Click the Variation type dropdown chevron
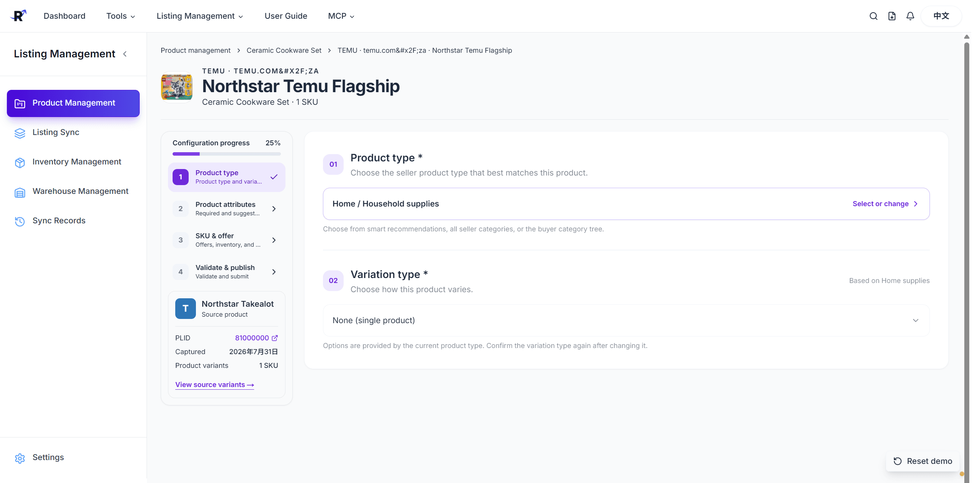Image resolution: width=980 pixels, height=483 pixels. click(916, 320)
